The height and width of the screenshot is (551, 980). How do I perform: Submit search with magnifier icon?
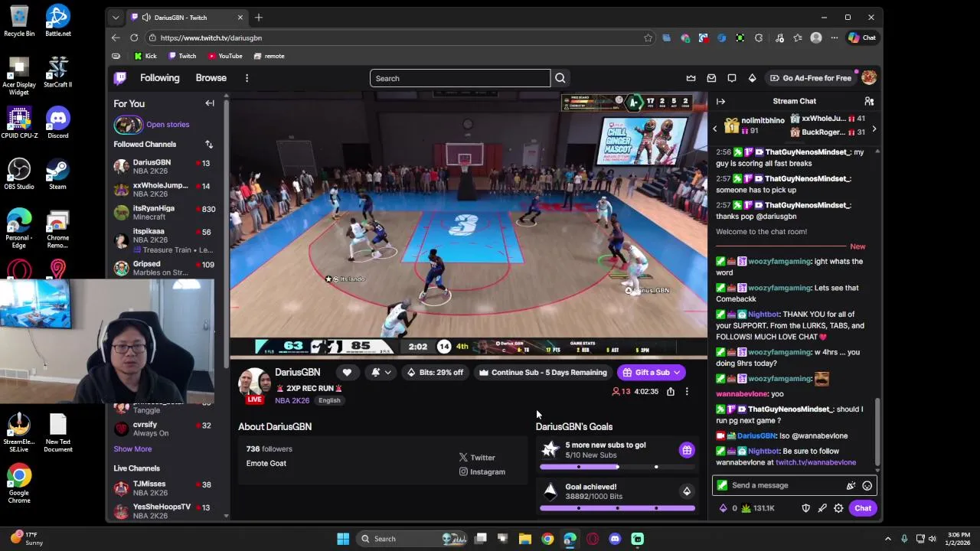(x=560, y=78)
